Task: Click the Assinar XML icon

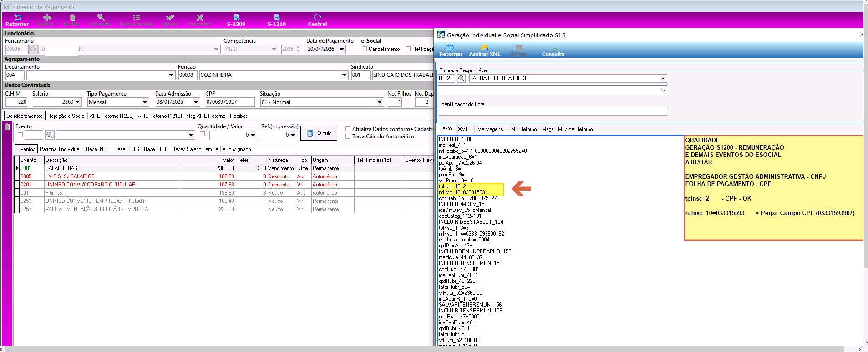Action: 485,50
